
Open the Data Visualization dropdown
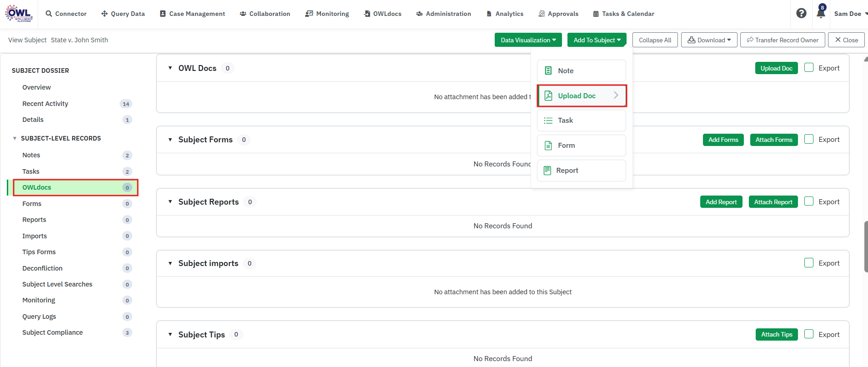(x=528, y=40)
